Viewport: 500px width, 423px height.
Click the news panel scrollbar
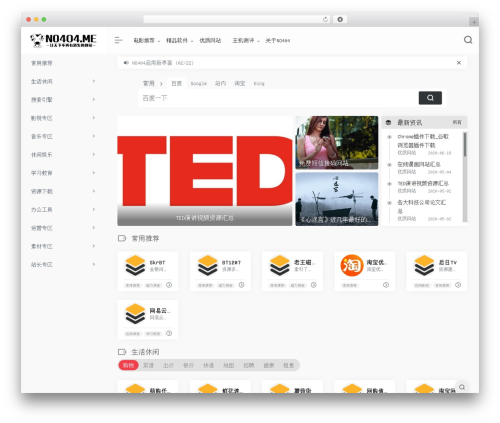pyautogui.click(x=465, y=144)
